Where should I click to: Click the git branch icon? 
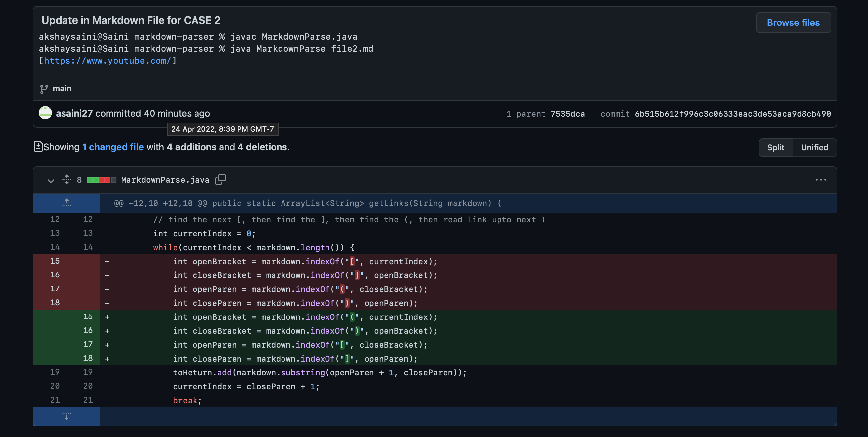point(44,89)
